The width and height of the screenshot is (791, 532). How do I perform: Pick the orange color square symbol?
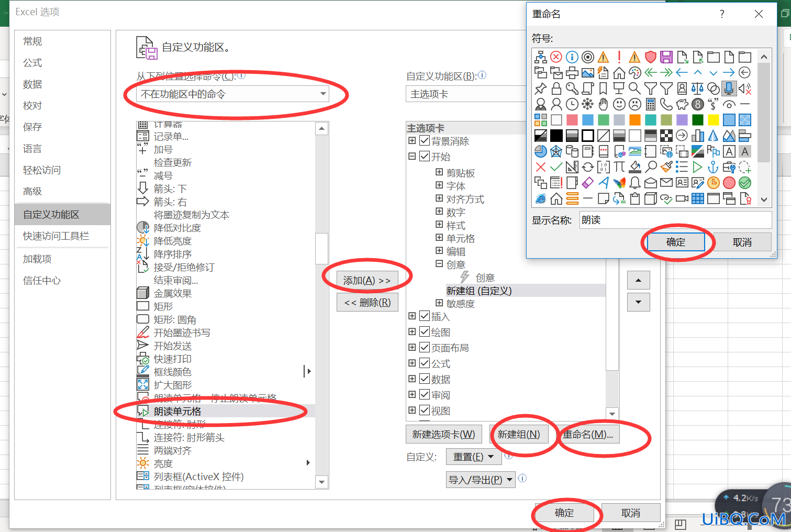click(x=635, y=120)
